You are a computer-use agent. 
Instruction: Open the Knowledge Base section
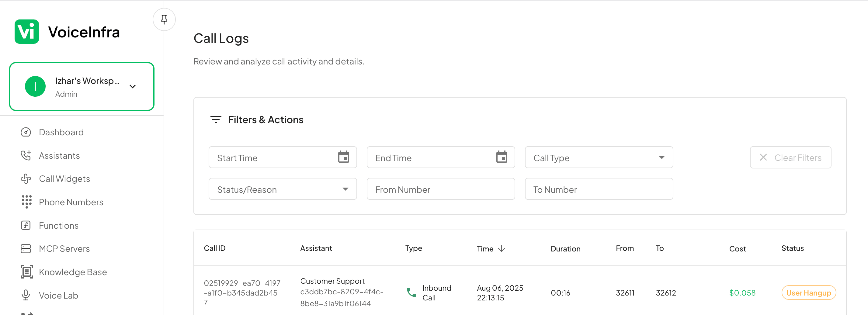pos(72,272)
